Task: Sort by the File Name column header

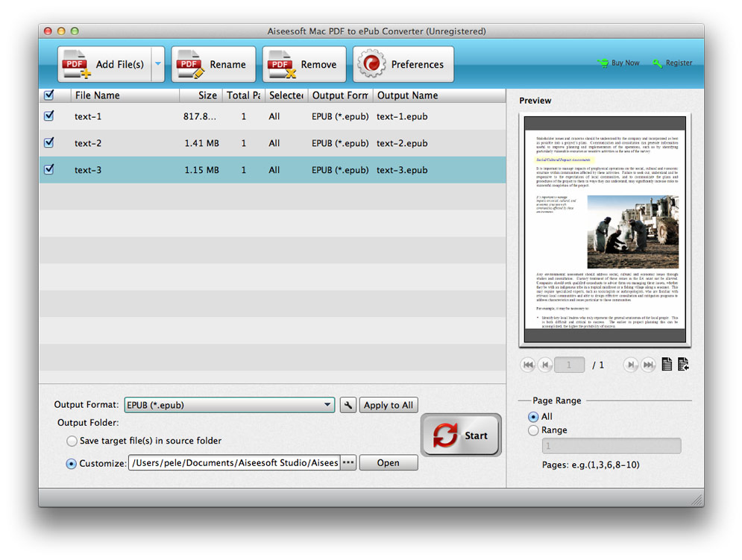Action: tap(125, 95)
